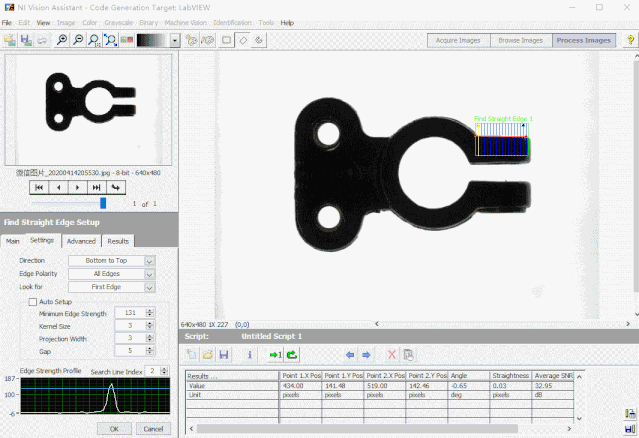The image size is (639, 438).
Task: Jump to last image button
Action: click(97, 187)
